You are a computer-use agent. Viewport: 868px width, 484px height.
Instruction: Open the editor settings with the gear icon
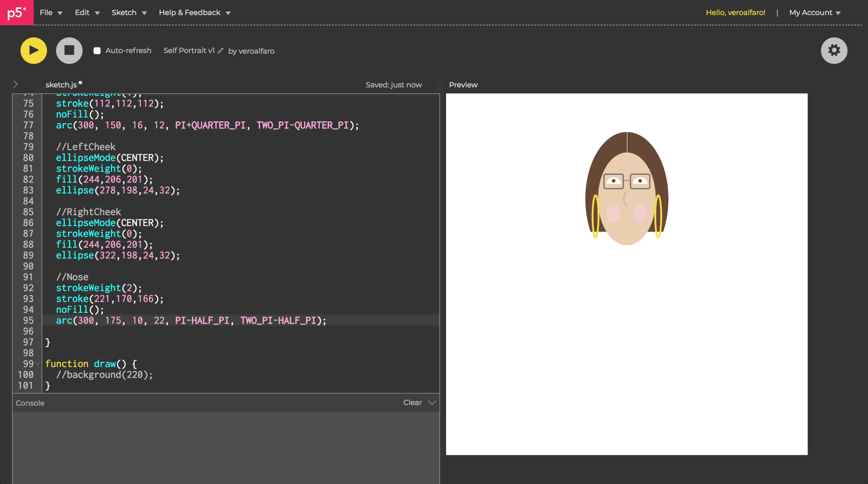834,50
